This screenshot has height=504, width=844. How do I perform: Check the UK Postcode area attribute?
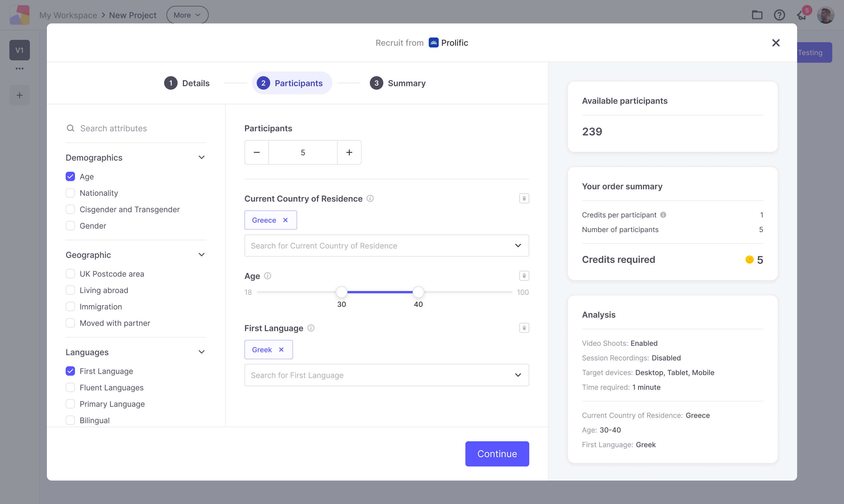tap(70, 274)
